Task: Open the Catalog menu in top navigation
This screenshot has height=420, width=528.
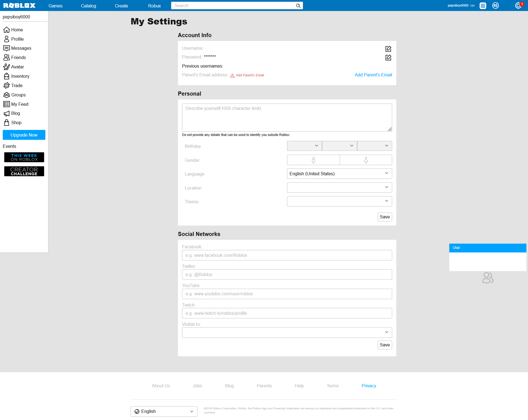Action: click(x=88, y=6)
